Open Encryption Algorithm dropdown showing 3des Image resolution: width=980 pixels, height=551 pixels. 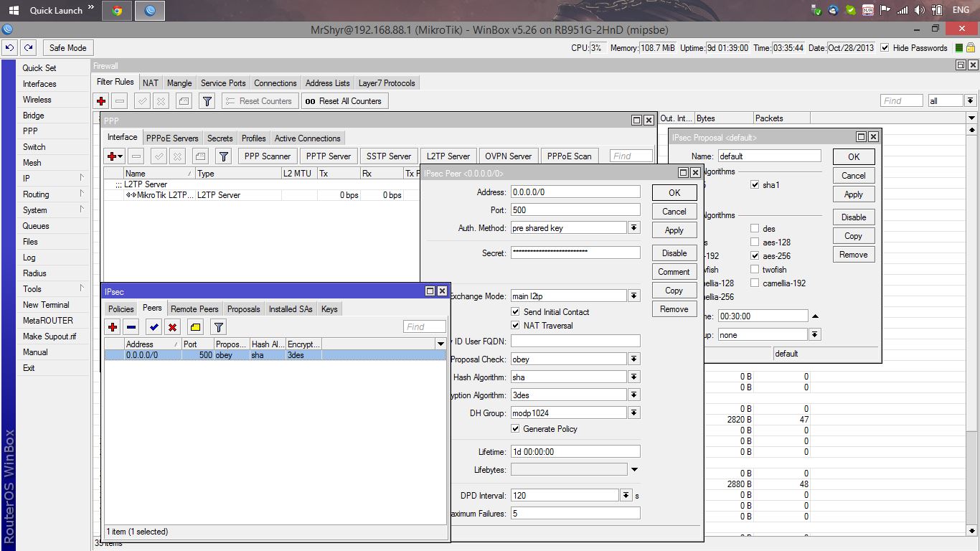[x=634, y=395]
